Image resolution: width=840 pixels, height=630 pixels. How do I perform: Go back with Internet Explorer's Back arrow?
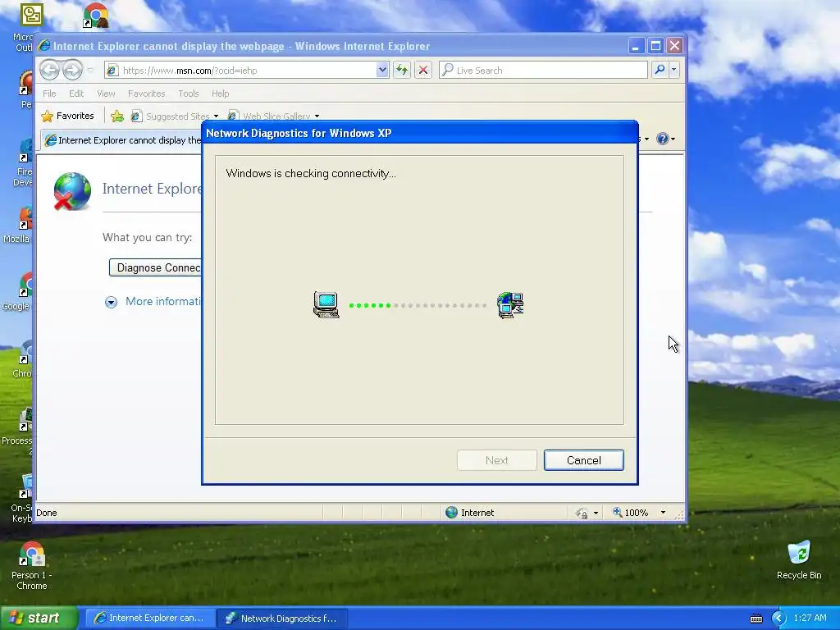click(x=49, y=70)
